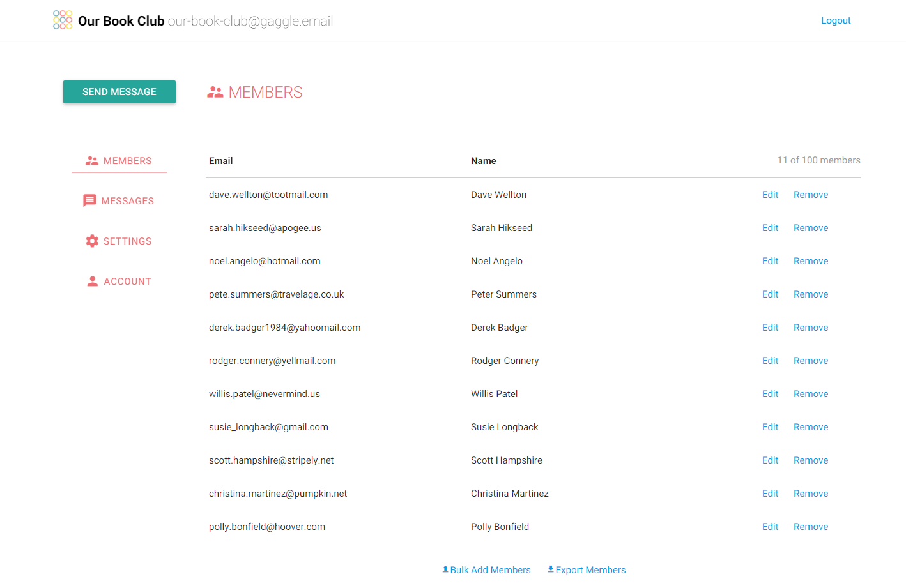
Task: Remove Polly Bonfield
Action: 811,527
